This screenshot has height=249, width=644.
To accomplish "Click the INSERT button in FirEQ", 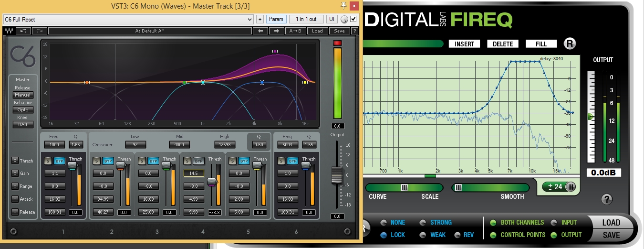I will tap(465, 44).
